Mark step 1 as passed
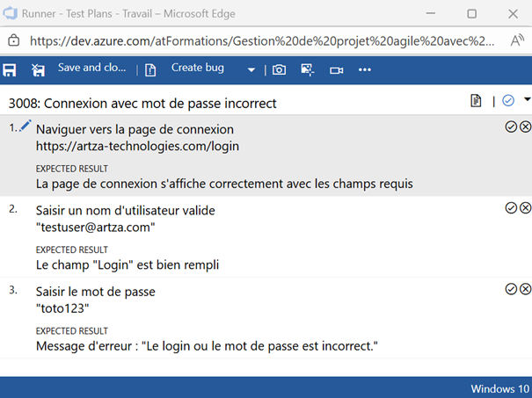The width and height of the screenshot is (532, 398). 511,127
